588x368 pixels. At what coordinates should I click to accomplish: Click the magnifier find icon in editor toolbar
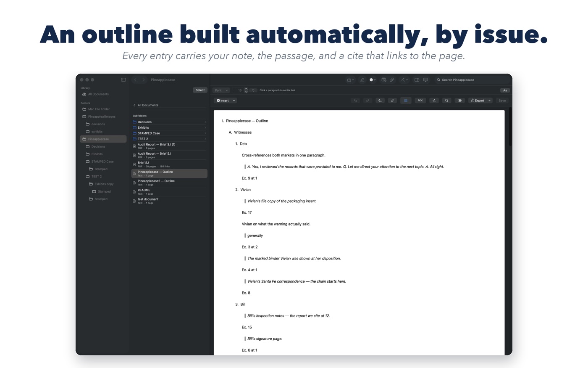[x=446, y=101]
